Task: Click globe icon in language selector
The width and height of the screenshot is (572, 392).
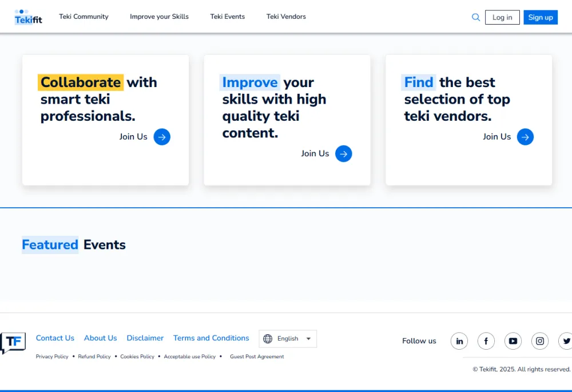Action: [x=268, y=339]
